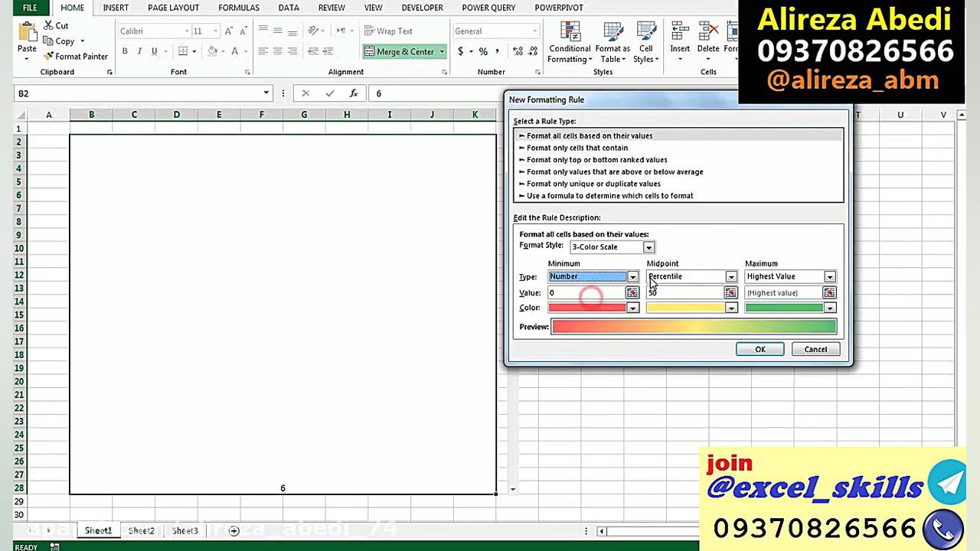Increase the cell indent

pyautogui.click(x=328, y=51)
